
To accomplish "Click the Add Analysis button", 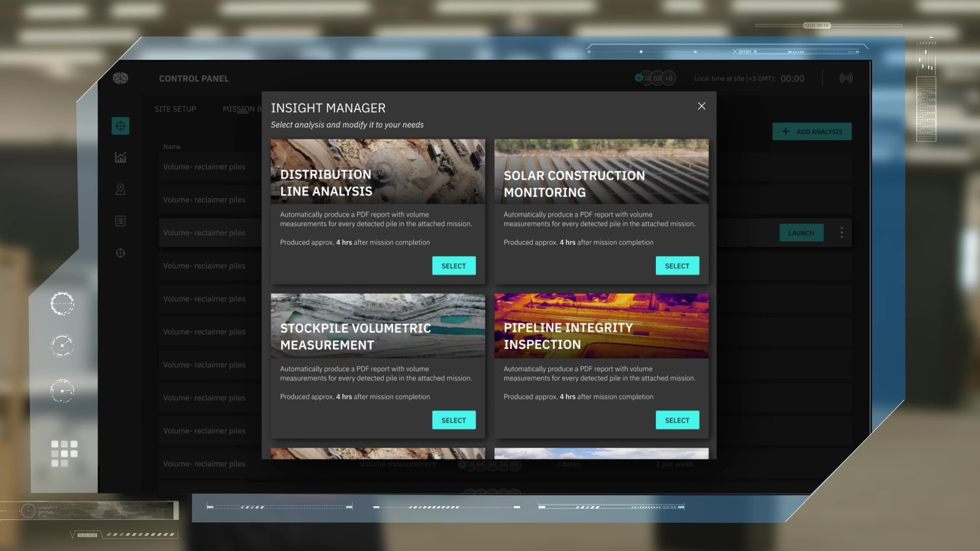I will (812, 132).
